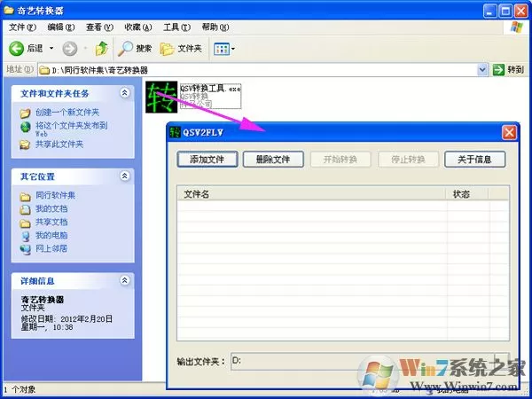Click 创建一个新文件夹 task icon

(25, 113)
